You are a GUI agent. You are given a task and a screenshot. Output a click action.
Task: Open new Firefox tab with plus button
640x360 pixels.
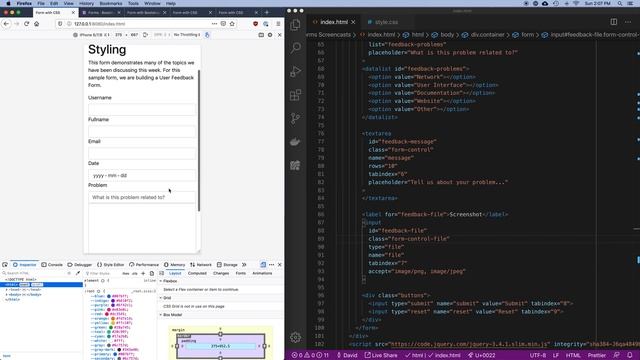(x=267, y=13)
